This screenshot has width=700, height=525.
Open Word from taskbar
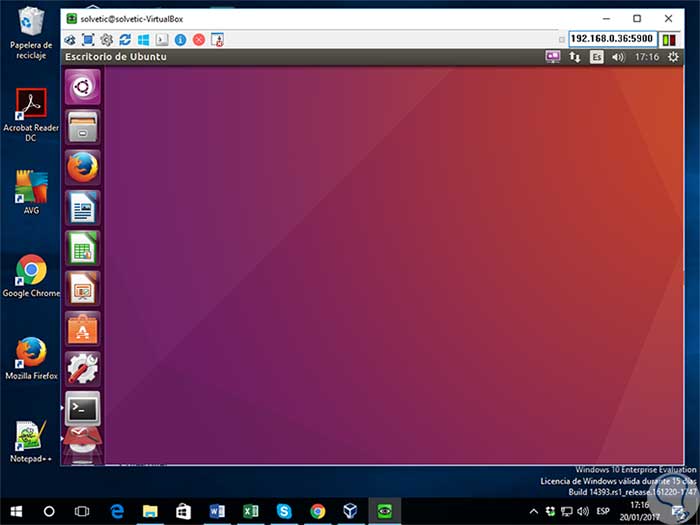click(x=217, y=511)
